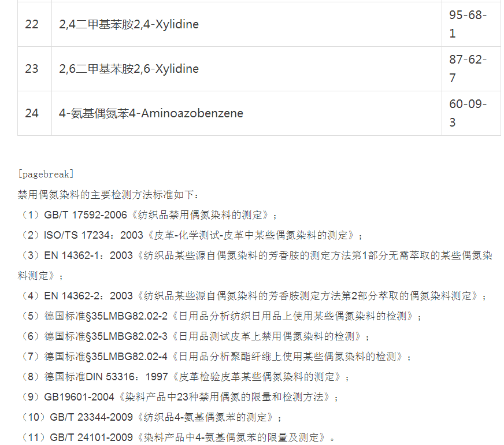Click the 2,4-Xylidine name cell
Viewport: 504px width, 445px height.
coord(129,24)
